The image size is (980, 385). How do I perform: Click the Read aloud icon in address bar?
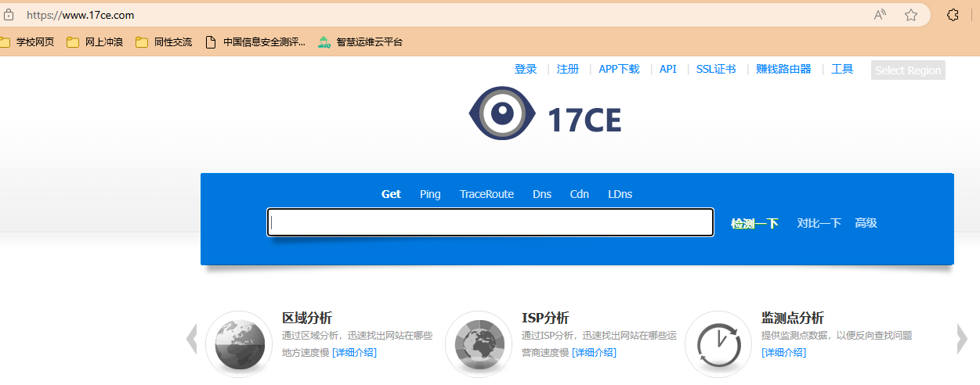pyautogui.click(x=880, y=15)
